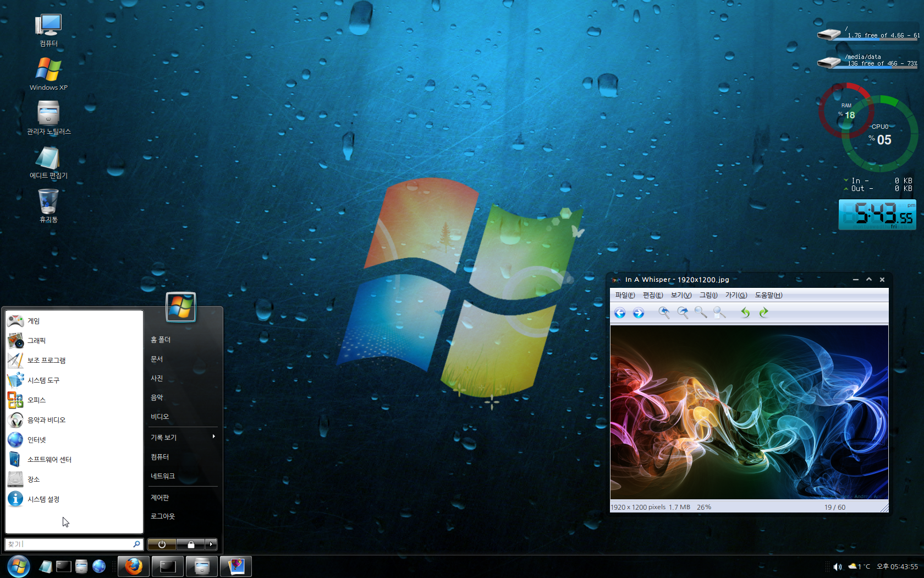Screen dimensions: 924x578
Task: Launch file cabinet from quick launch bar
Action: (x=81, y=566)
